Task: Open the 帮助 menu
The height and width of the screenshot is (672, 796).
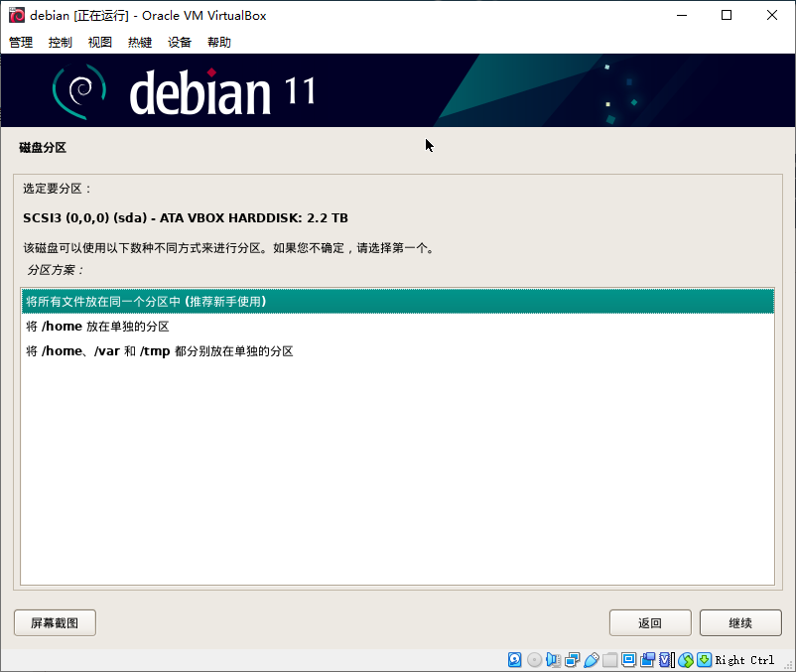Action: 219,42
